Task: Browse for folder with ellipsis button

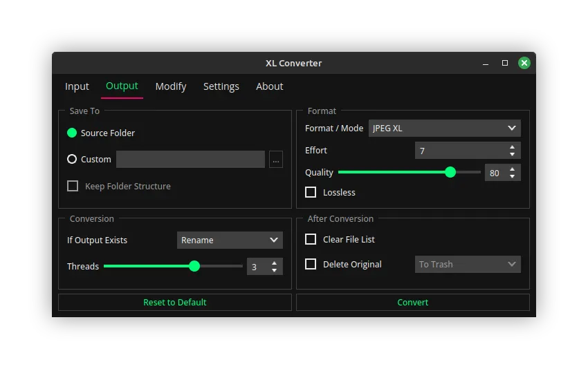Action: (x=276, y=160)
